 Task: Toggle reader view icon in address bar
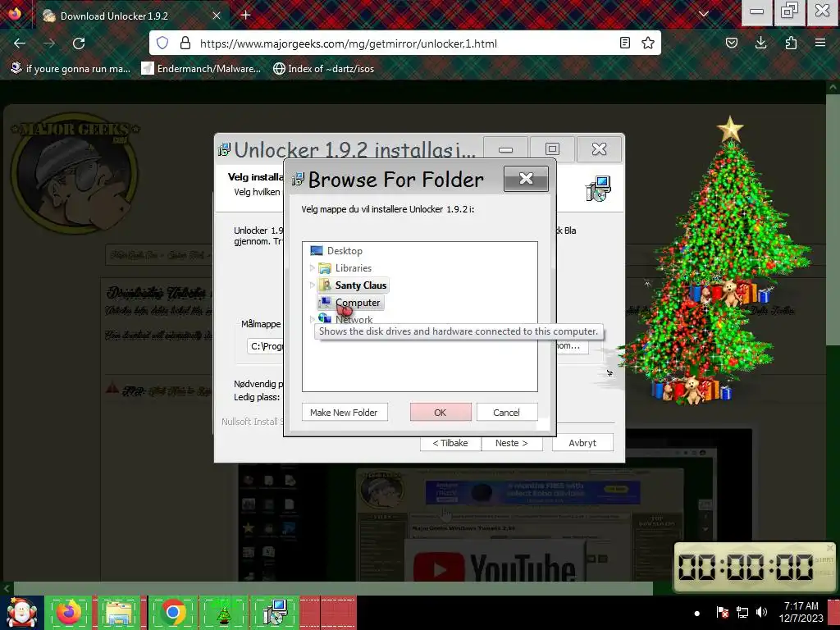(624, 43)
